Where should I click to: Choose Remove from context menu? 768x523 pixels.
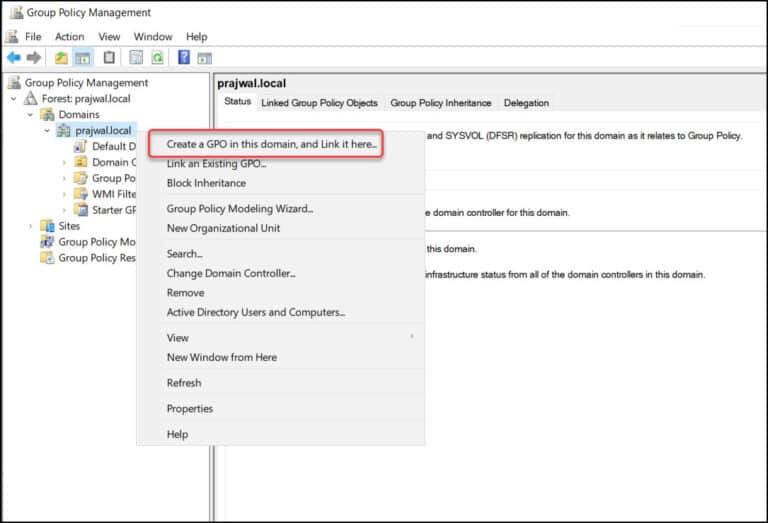pyautogui.click(x=186, y=293)
